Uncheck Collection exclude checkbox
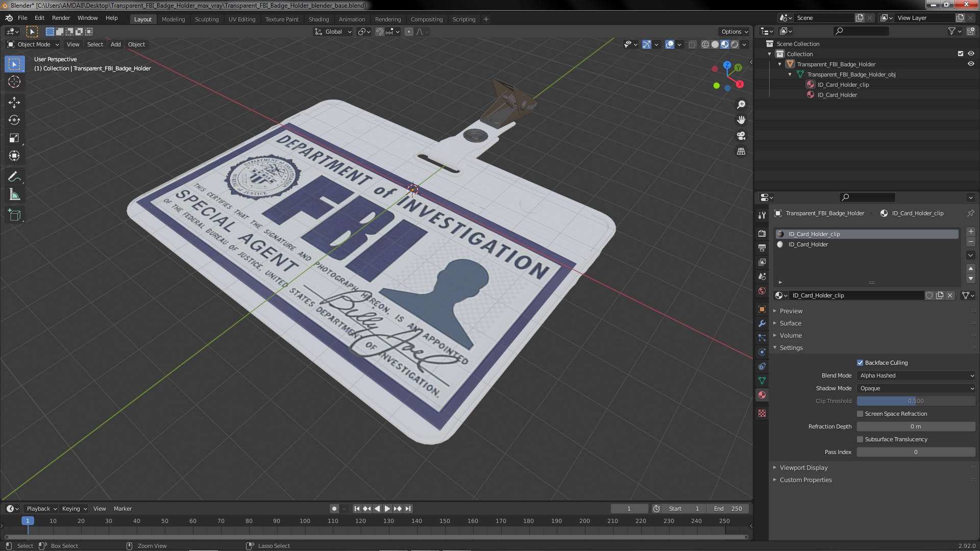The image size is (980, 551). [x=961, y=54]
